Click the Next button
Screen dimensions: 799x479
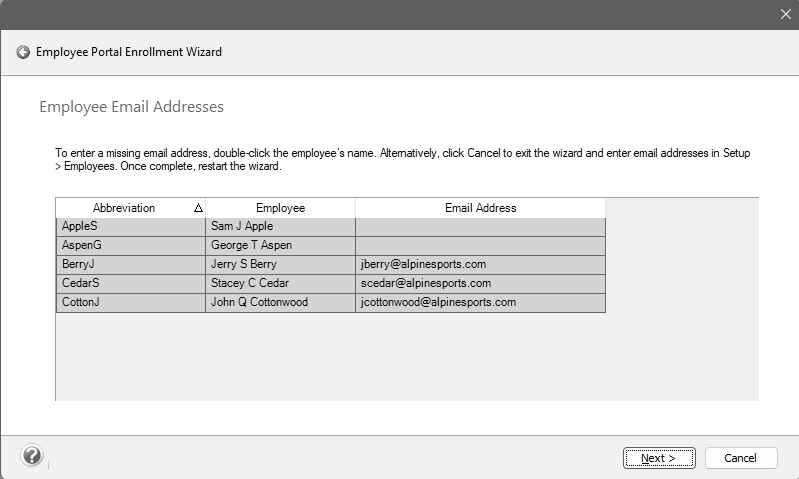(x=658, y=458)
